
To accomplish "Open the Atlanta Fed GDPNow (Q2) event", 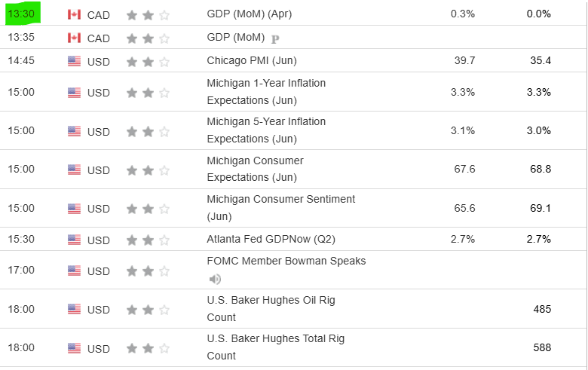I will pos(271,240).
